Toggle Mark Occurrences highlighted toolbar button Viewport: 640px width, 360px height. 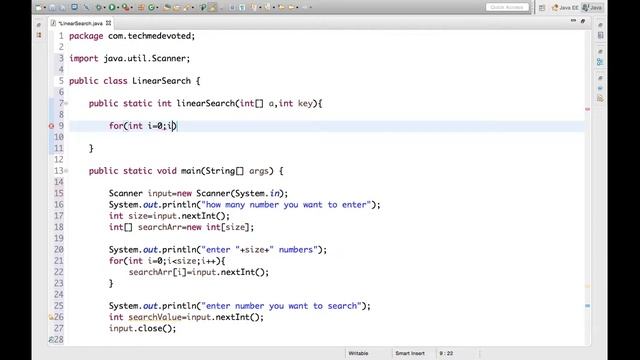213,7
